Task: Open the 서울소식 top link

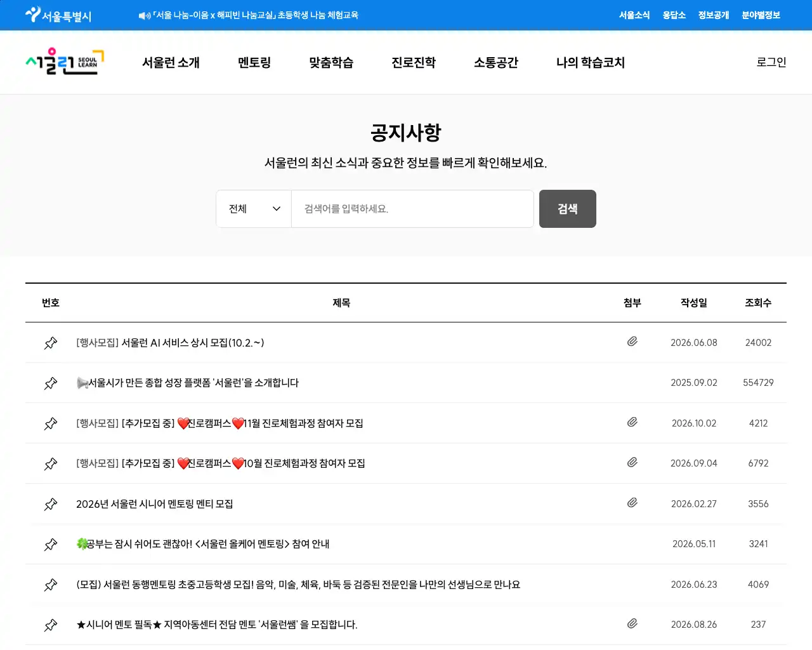Action: tap(634, 15)
